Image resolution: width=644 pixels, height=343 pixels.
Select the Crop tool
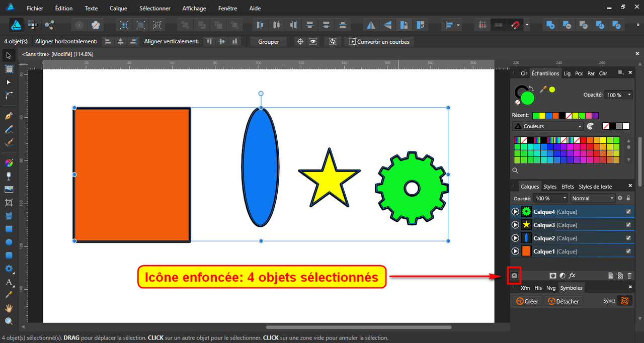click(x=9, y=203)
